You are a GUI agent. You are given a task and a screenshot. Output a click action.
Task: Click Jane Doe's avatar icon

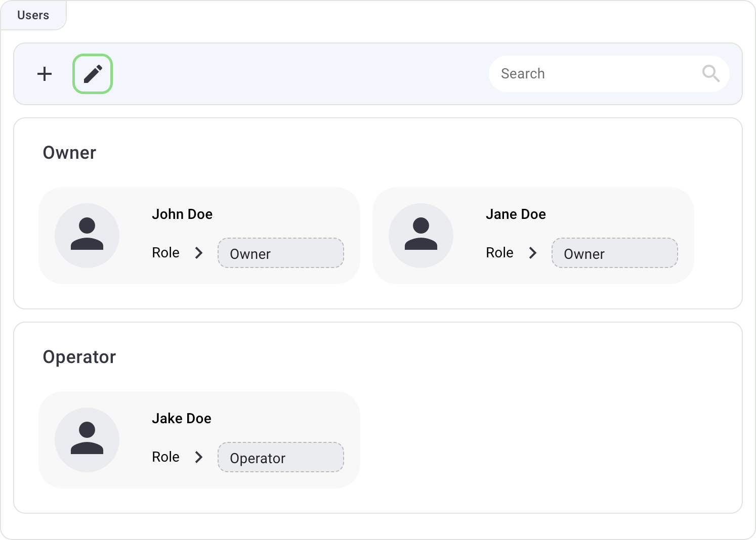click(421, 236)
